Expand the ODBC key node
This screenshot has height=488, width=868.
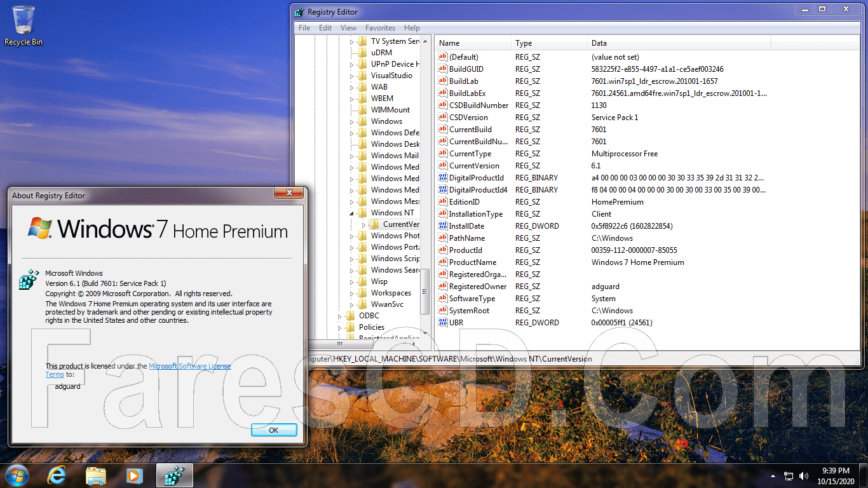[x=340, y=316]
